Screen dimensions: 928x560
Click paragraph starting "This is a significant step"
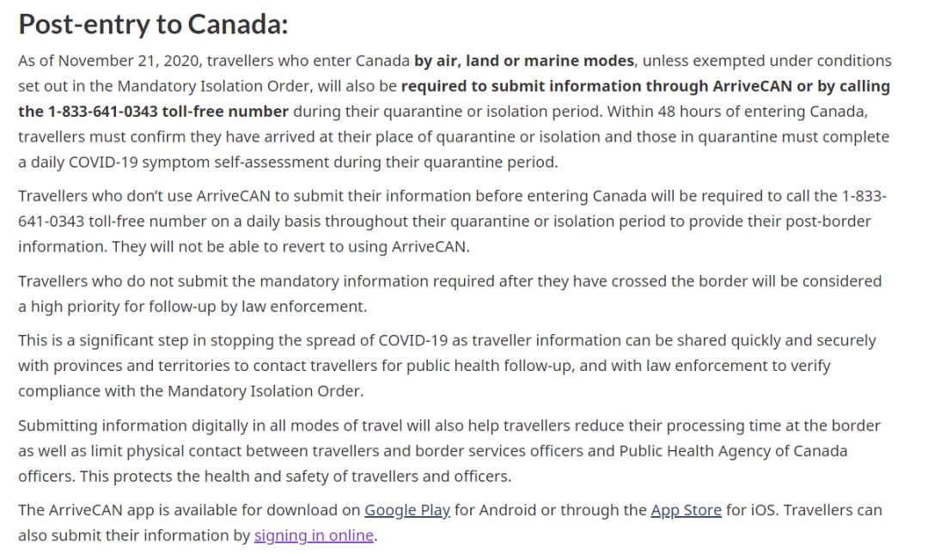click(x=344, y=340)
